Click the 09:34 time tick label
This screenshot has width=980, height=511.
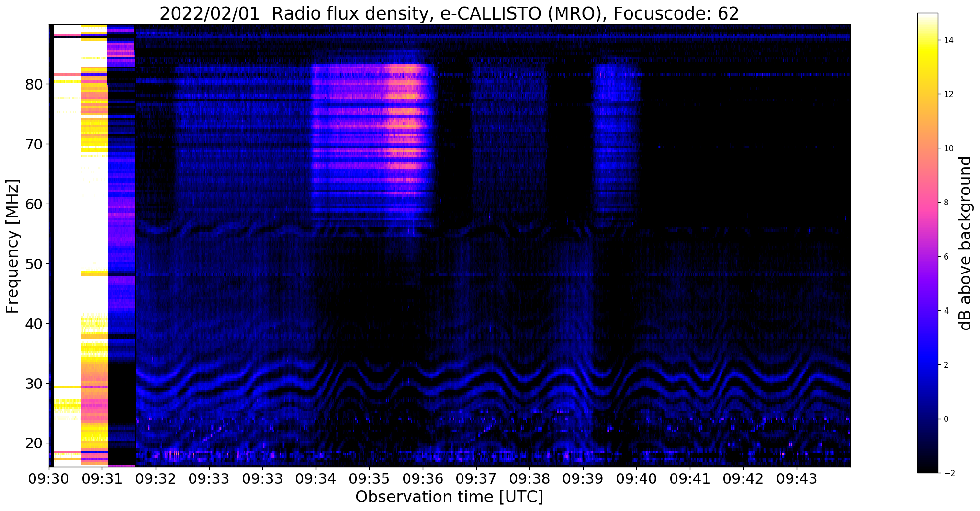click(316, 479)
